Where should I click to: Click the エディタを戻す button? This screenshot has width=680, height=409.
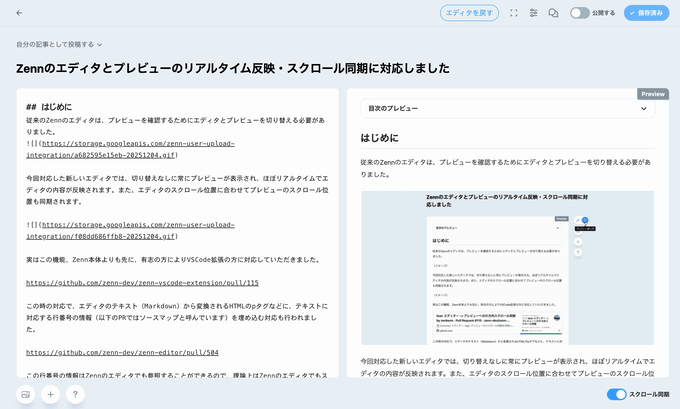469,13
